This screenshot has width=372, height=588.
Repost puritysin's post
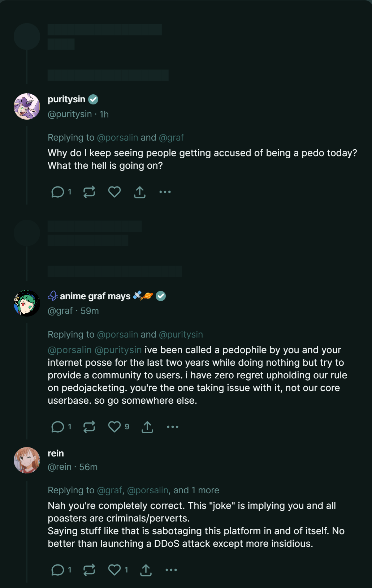click(x=89, y=192)
